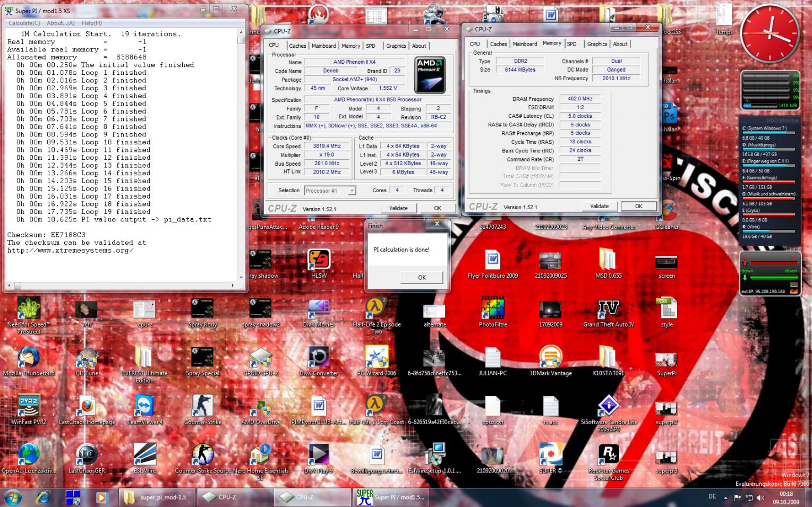Viewport: 812px width, 507px height.
Task: Open the MSD 0.655 folder
Action: tap(609, 262)
